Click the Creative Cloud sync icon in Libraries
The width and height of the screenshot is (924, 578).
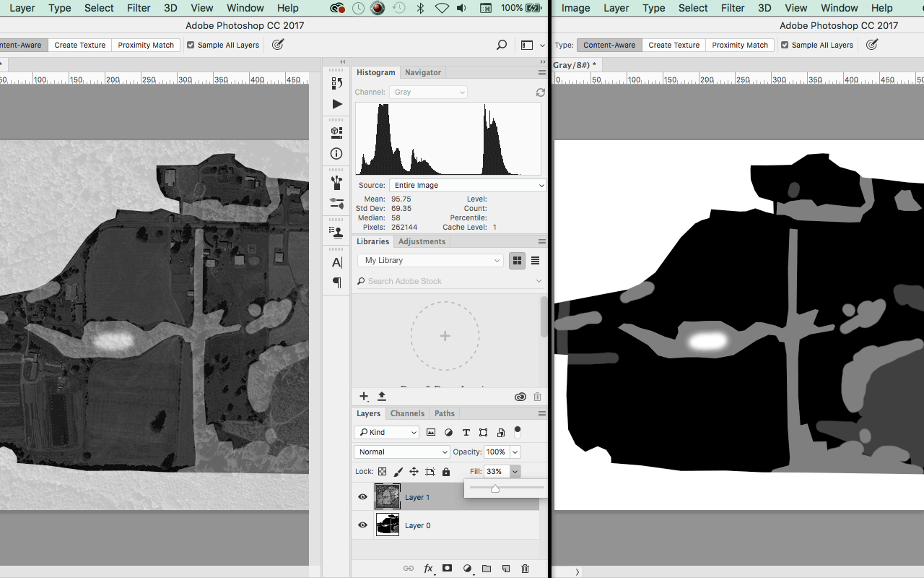520,397
